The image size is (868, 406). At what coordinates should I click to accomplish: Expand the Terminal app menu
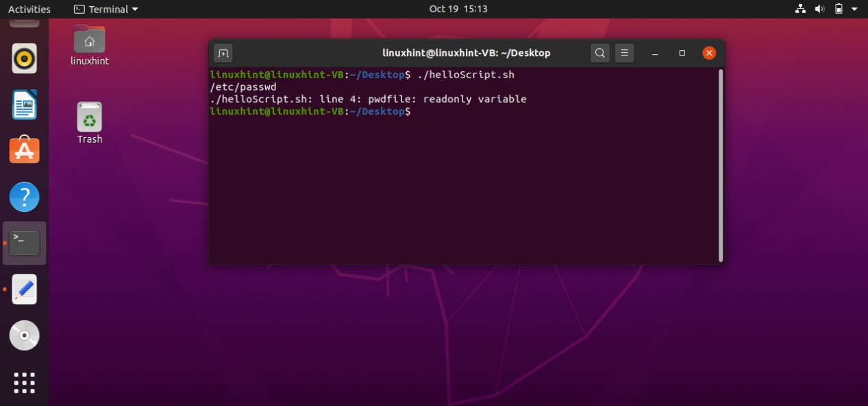pyautogui.click(x=106, y=9)
